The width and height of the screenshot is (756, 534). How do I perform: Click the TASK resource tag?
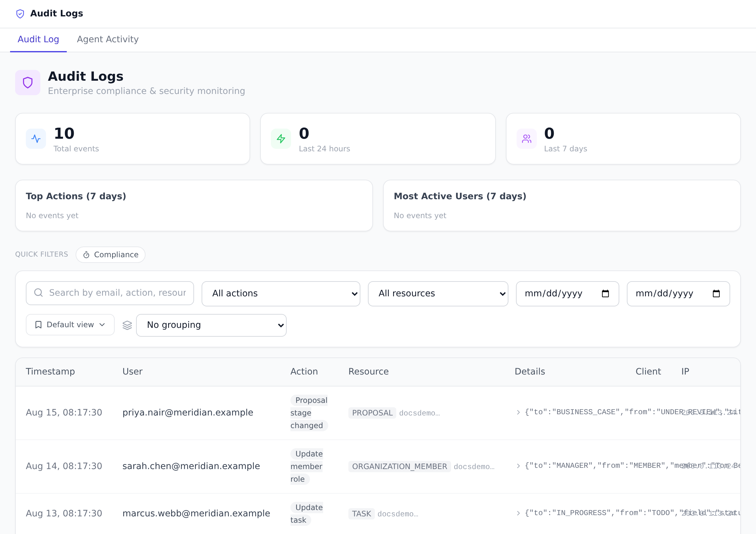tap(361, 514)
